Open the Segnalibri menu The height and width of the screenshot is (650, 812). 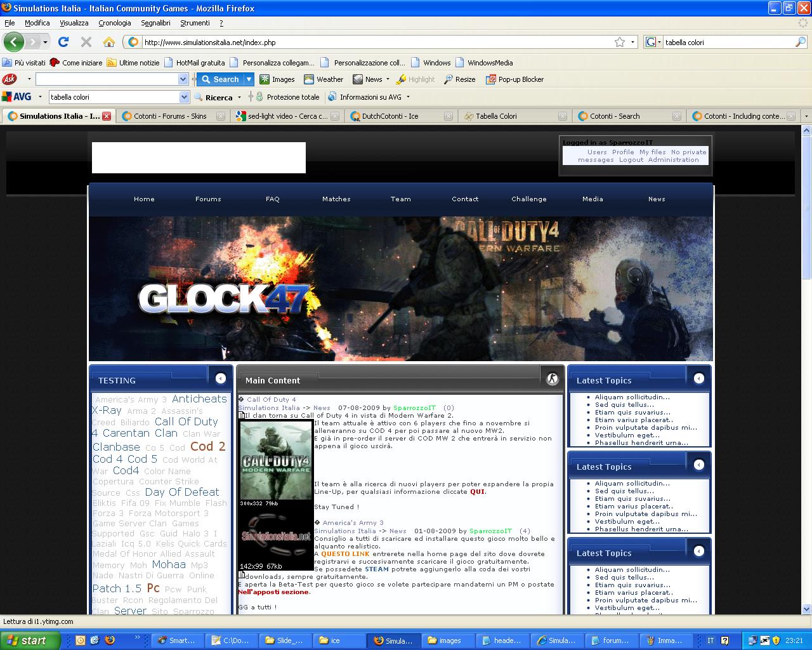point(155,23)
